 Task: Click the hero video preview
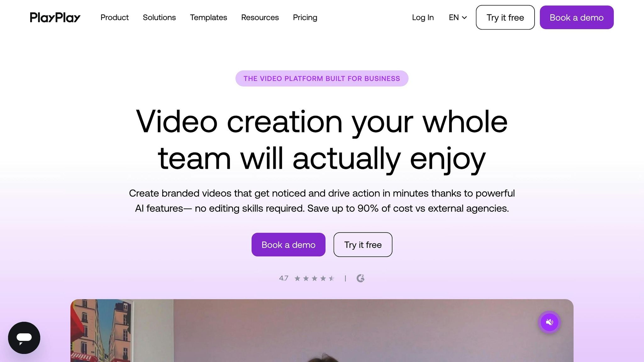322,331
